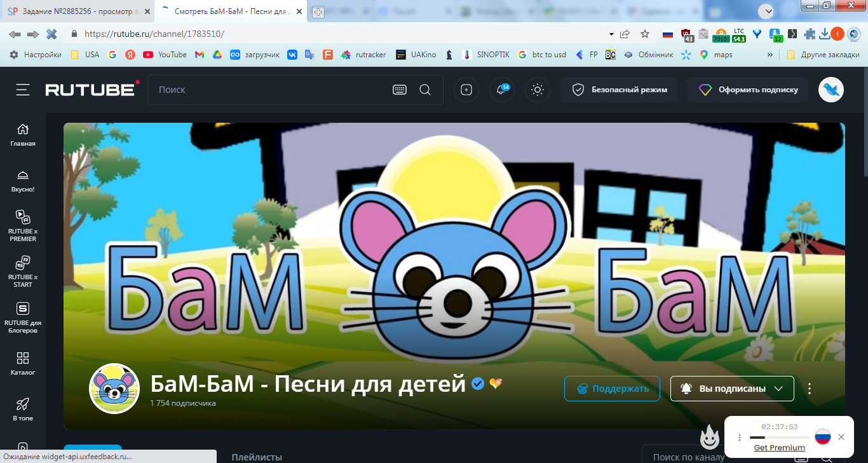Go to Главная in the sidebar

23,135
